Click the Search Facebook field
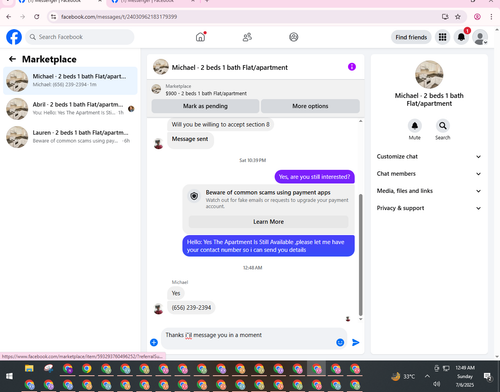500x392 pixels. (80, 37)
